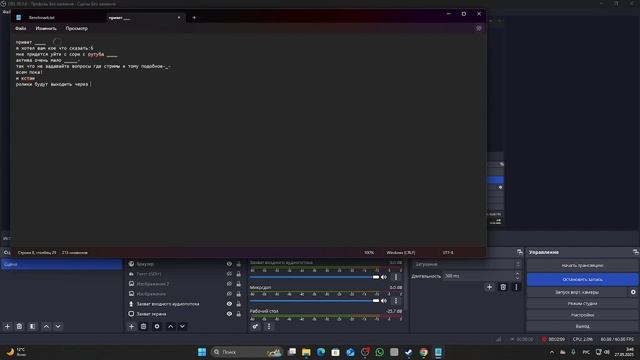640x360 pixels.
Task: Click the taskbar search box
Action: click(x=247, y=352)
